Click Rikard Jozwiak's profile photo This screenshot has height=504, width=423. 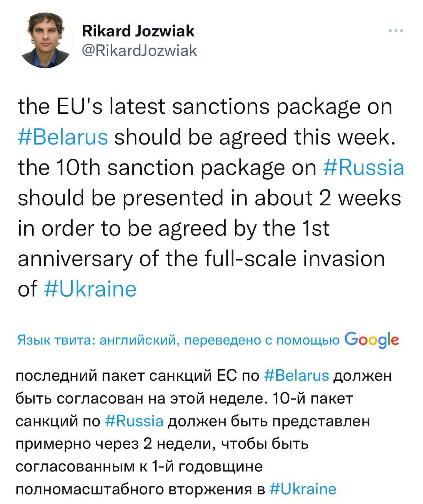click(45, 41)
